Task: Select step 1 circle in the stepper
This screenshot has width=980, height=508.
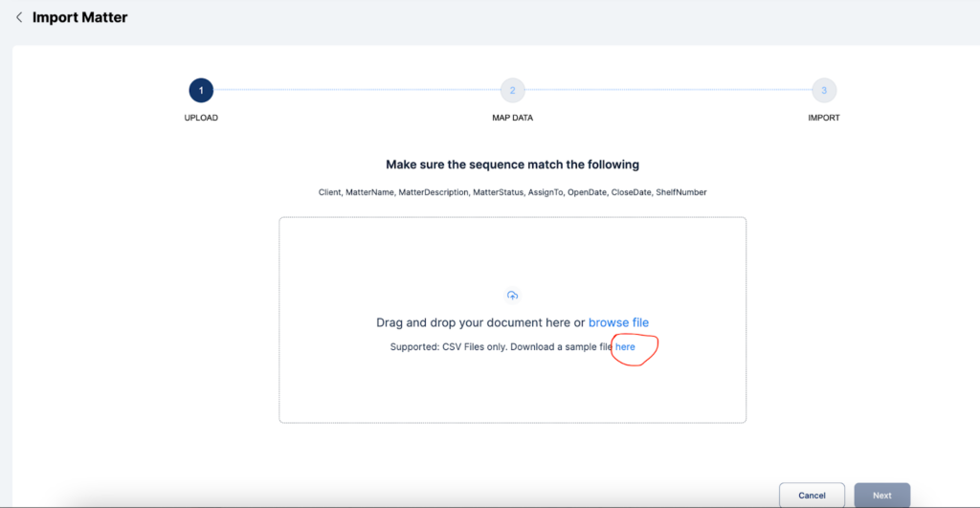Action: pos(201,91)
